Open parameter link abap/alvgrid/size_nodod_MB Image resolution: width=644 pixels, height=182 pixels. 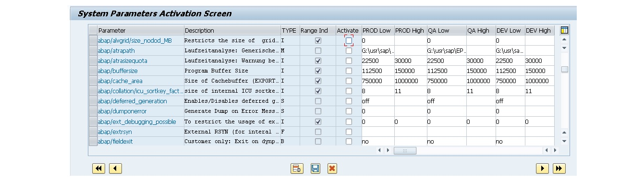pos(134,41)
